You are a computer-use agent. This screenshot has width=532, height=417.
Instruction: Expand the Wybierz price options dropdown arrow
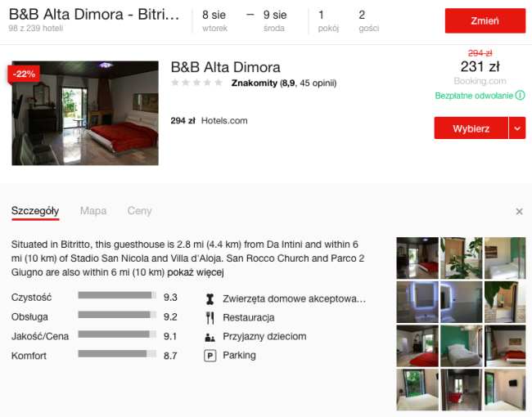tap(516, 128)
